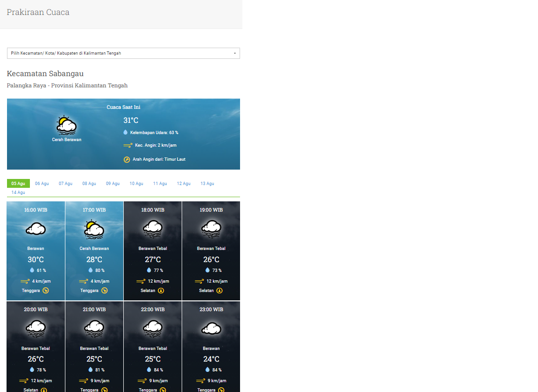Click the wind icon in the 16:00 WIB card

pyautogui.click(x=25, y=281)
